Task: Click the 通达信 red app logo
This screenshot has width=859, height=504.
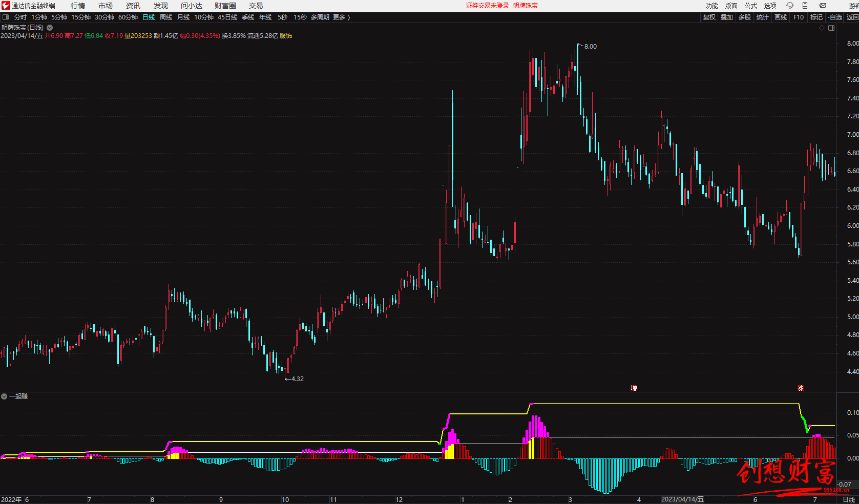Action: click(6, 6)
